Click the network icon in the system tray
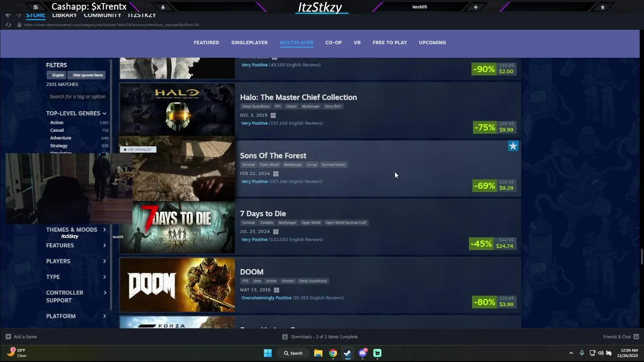644x362 pixels. tap(592, 353)
